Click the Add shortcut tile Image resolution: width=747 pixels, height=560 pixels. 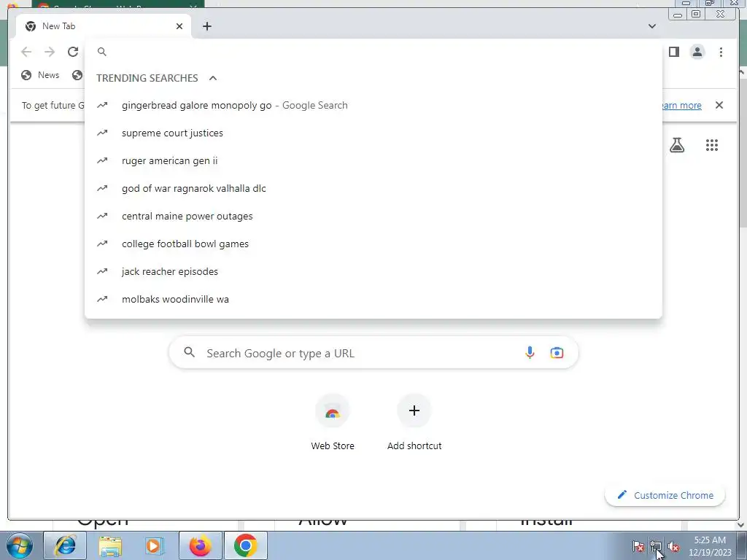[x=414, y=422]
